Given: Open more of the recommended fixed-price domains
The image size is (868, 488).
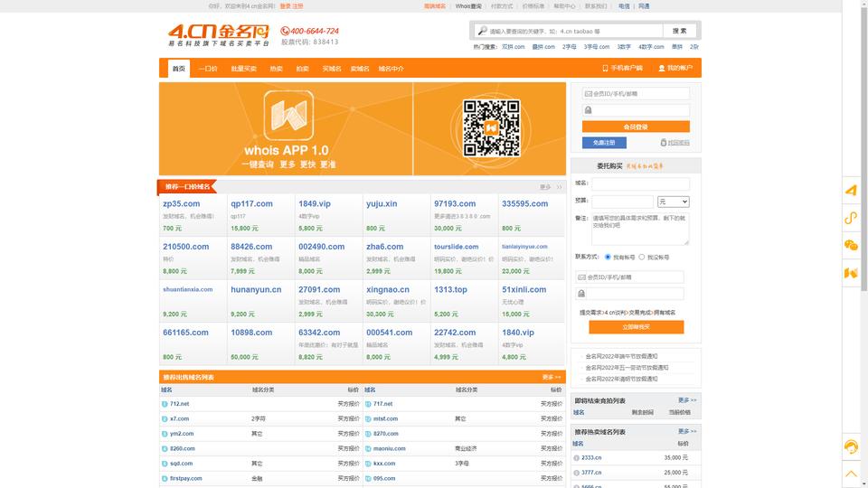Looking at the screenshot, I should [551, 187].
